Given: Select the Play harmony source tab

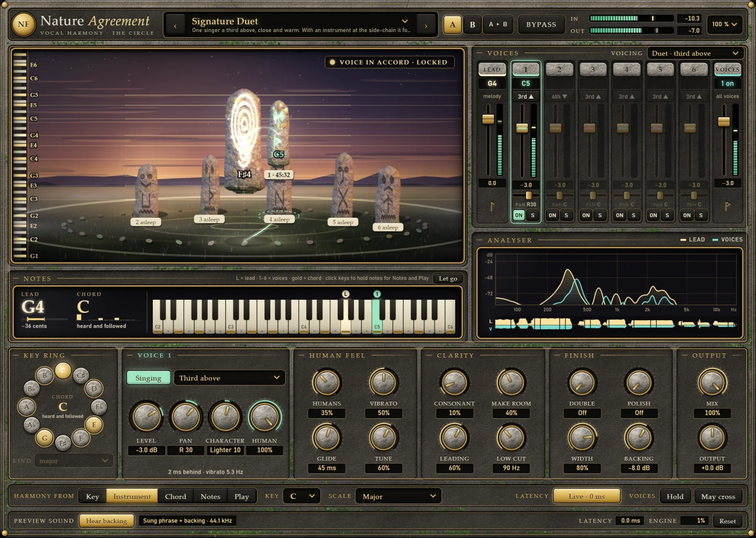Looking at the screenshot, I should (x=241, y=497).
